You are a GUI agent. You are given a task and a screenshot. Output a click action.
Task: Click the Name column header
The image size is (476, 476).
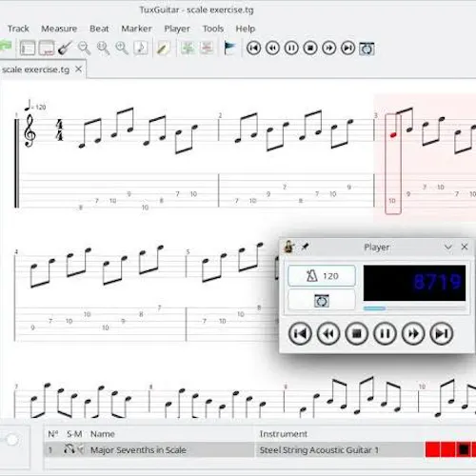103,434
